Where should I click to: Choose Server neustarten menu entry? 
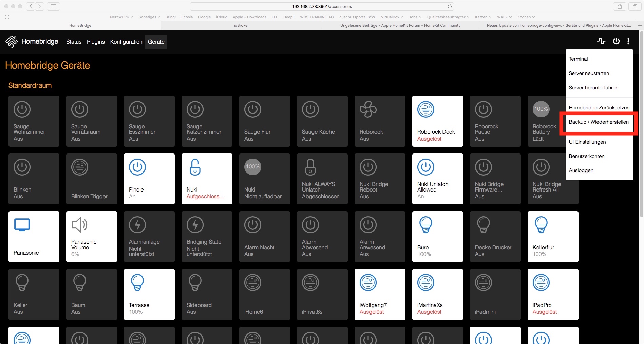[x=599, y=73]
